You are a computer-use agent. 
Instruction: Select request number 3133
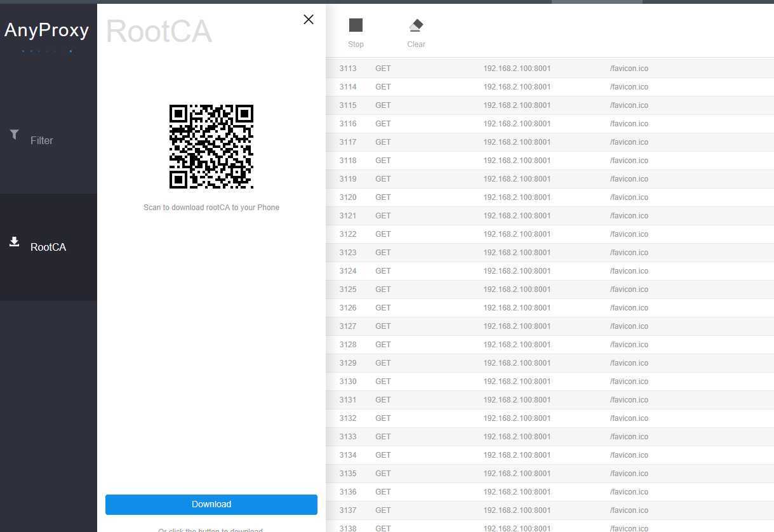pyautogui.click(x=348, y=437)
